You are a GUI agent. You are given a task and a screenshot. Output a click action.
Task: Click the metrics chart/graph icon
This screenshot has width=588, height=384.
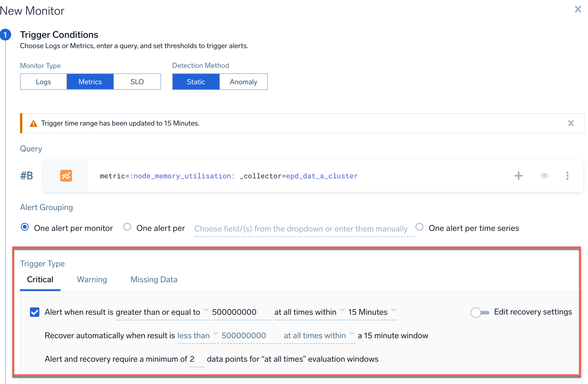click(x=66, y=176)
